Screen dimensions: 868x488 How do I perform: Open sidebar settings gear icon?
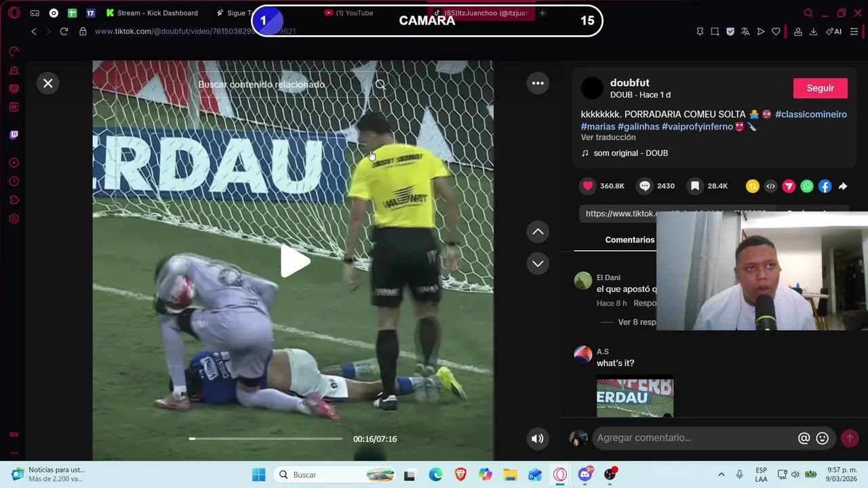point(14,219)
